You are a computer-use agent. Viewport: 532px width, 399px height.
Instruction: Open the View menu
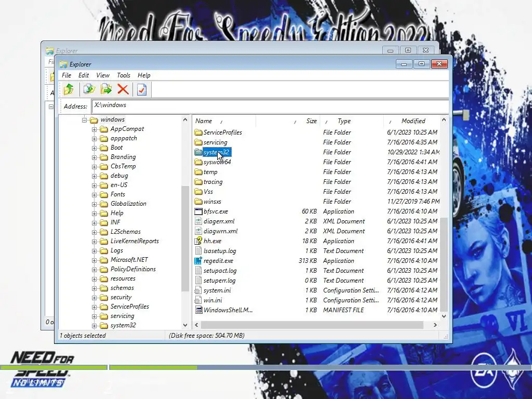tap(103, 75)
